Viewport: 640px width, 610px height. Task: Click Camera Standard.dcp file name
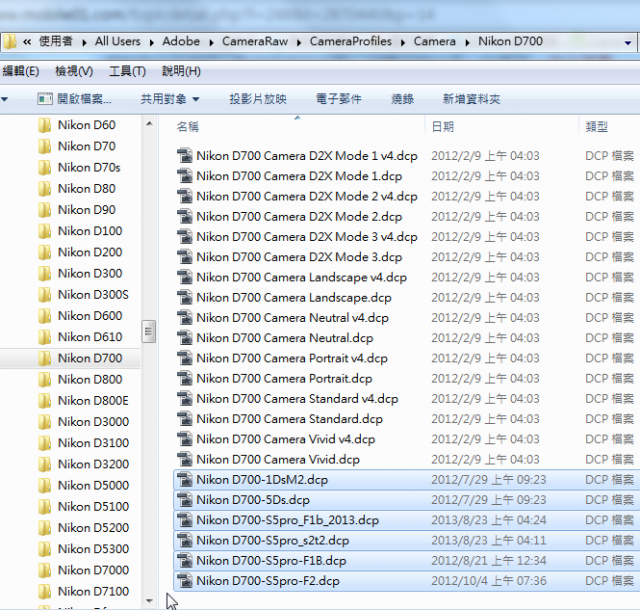click(289, 419)
